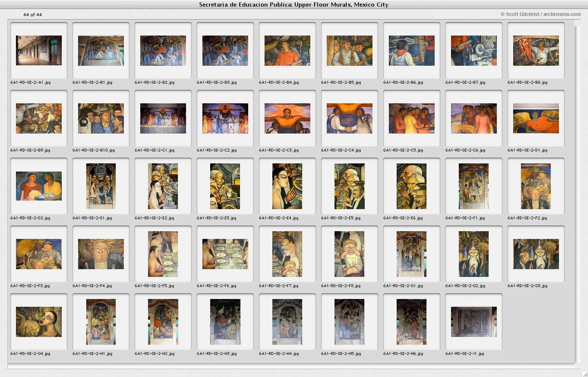View image 6A1-RD-SE-2-C2.jpg
Viewport: 588px width, 377px height.
click(x=225, y=118)
